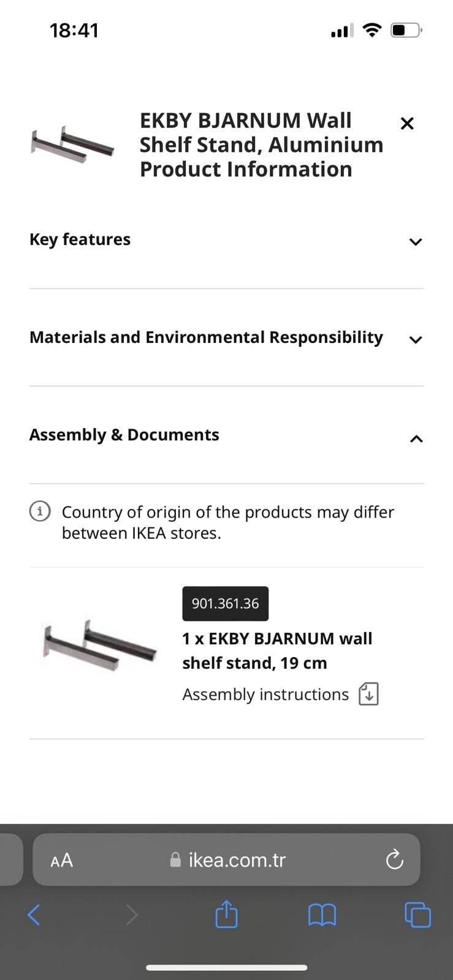Viewport: 453px width, 980px height.
Task: Download assembly instructions via the document icon
Action: (x=368, y=694)
